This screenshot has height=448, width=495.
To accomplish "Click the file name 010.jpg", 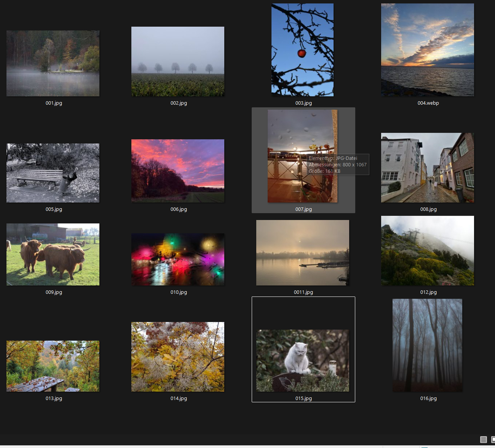I will [179, 292].
